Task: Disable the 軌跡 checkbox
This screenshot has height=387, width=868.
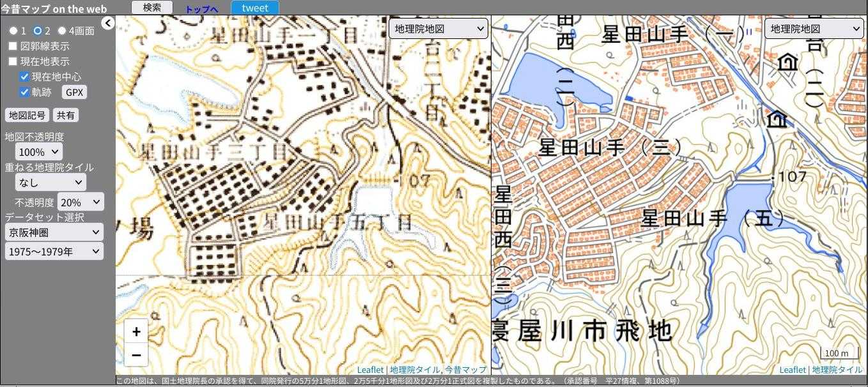Action: tap(25, 92)
